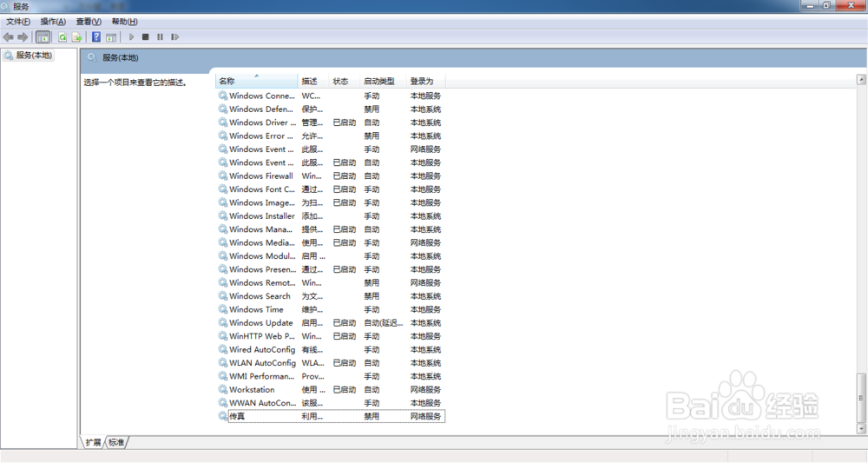868x463 pixels.
Task: Select the Windows Error service row
Action: point(331,136)
